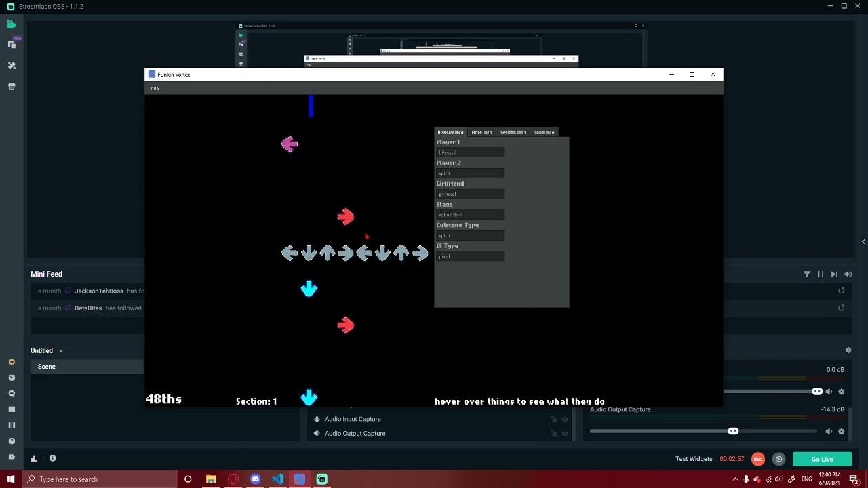This screenshot has width=868, height=488.
Task: Open the Themes wand-and-brush icon
Action: click(x=12, y=66)
